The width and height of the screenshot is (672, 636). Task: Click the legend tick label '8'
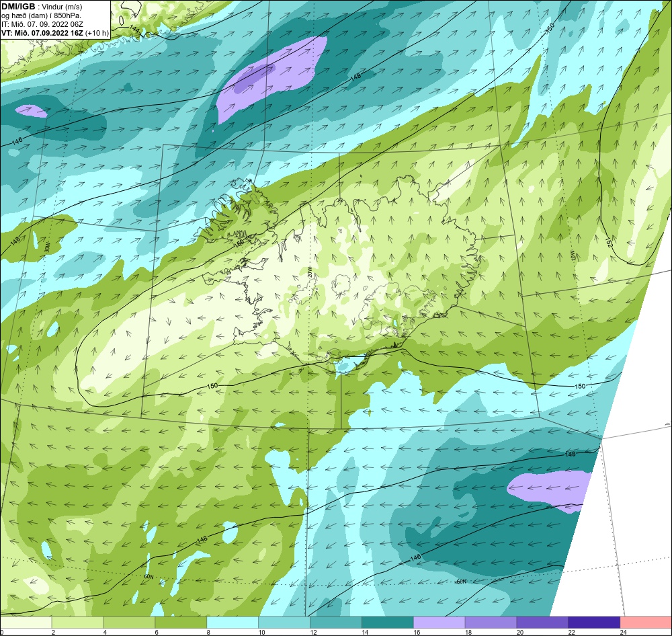pyautogui.click(x=208, y=632)
